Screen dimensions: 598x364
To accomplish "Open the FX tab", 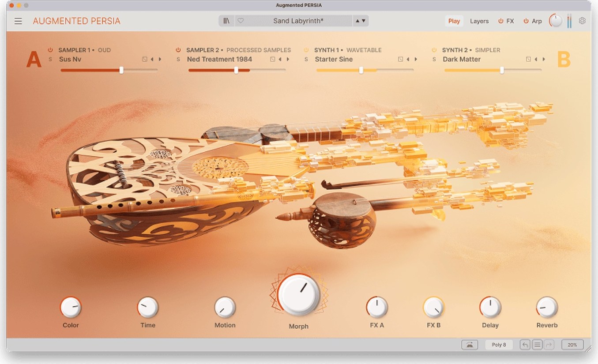I will 510,21.
